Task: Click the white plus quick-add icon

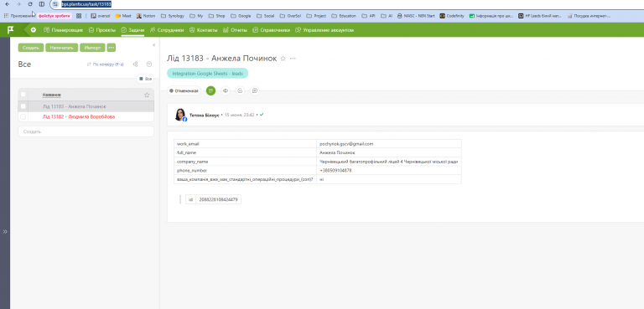Action: [34, 30]
